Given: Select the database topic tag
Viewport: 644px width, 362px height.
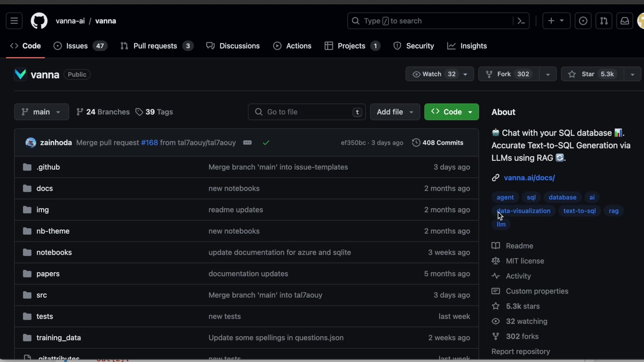Looking at the screenshot, I should pyautogui.click(x=562, y=197).
